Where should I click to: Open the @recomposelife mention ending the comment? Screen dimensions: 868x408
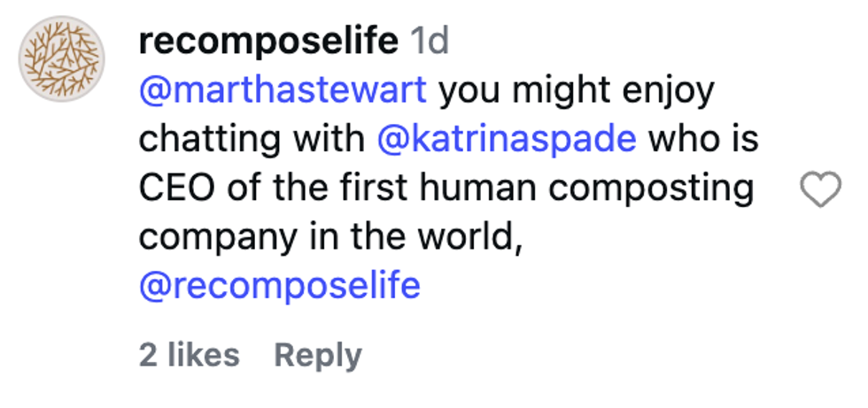(280, 286)
